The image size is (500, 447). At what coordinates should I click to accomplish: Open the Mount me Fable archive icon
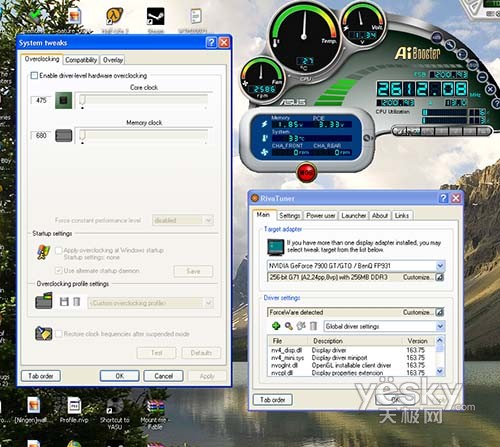pos(155,413)
